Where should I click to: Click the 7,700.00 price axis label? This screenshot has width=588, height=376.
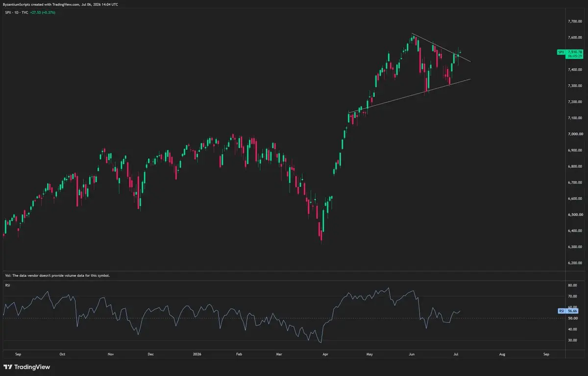coord(574,22)
